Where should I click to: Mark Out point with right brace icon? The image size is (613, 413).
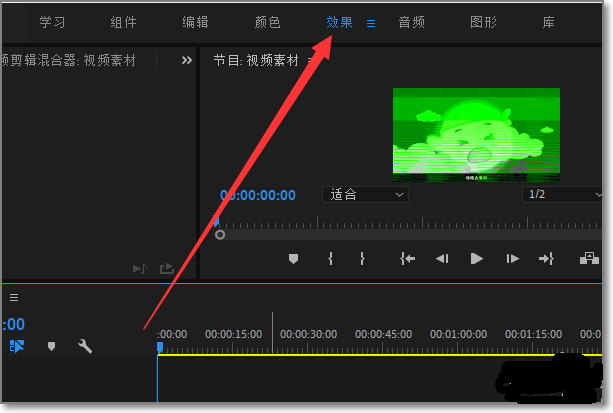coord(362,259)
